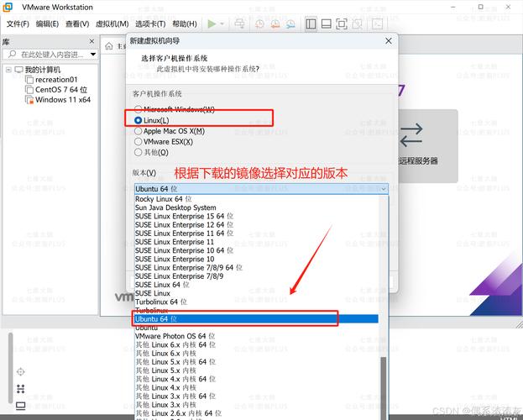Open the 文件(F) menu

[x=18, y=24]
